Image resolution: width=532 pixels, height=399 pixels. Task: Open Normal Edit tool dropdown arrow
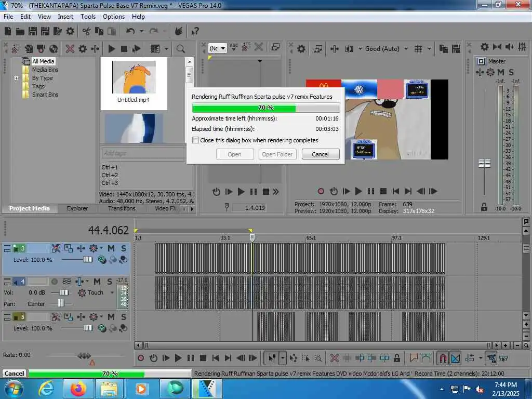(x=283, y=358)
